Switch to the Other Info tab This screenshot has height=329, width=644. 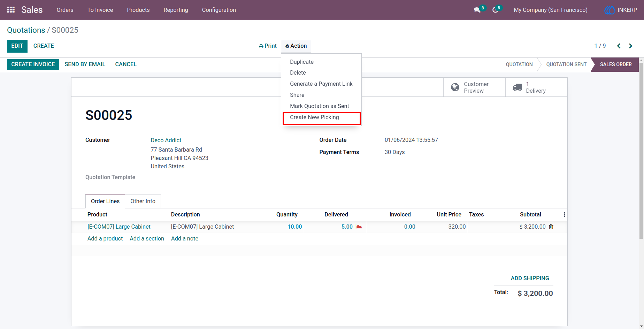point(143,201)
